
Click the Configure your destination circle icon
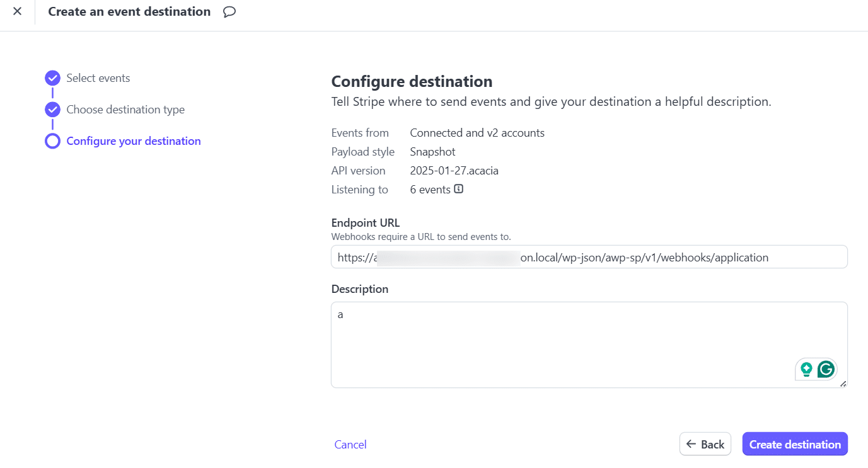[x=52, y=141]
